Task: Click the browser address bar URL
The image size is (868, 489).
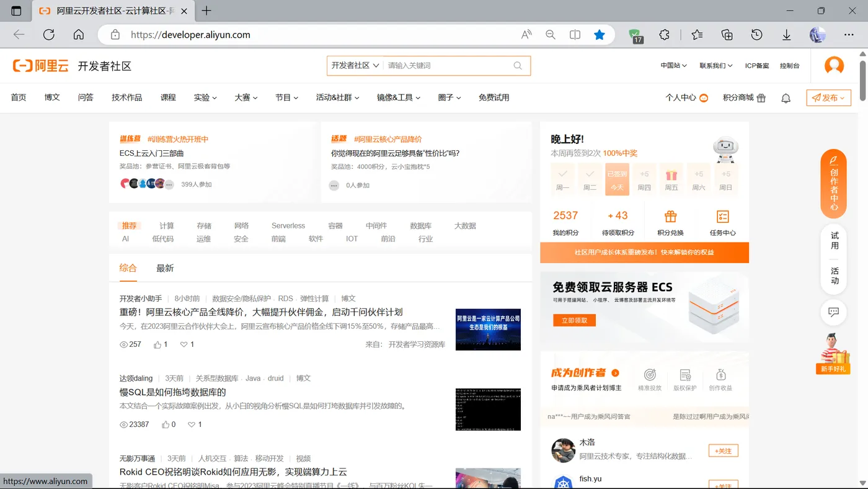Action: coord(190,35)
